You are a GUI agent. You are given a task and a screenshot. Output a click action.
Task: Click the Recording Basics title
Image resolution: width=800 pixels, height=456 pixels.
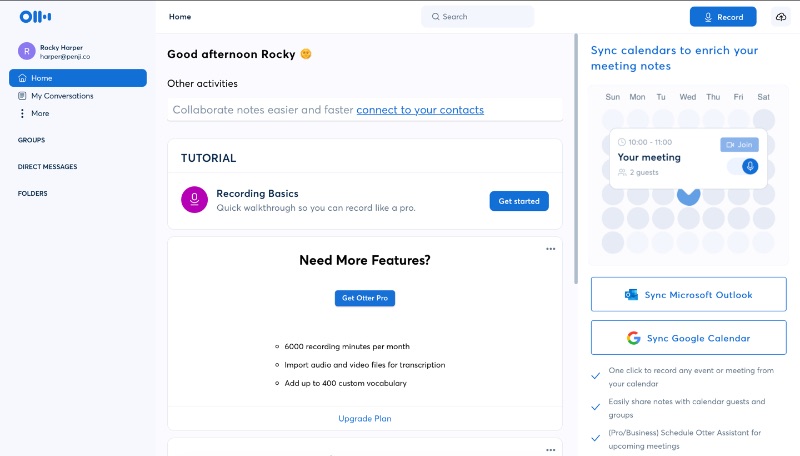point(257,194)
